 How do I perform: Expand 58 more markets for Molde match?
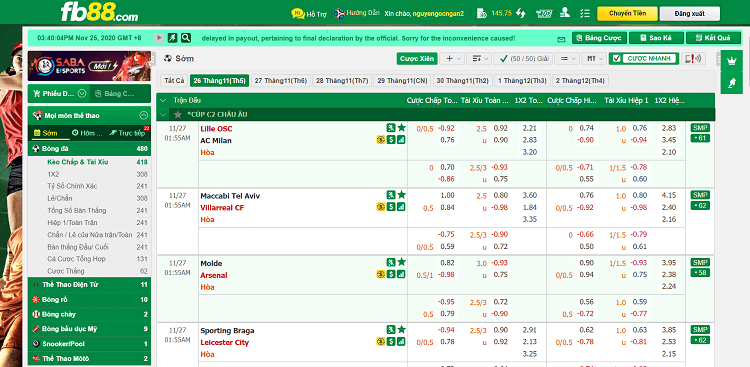pyautogui.click(x=700, y=273)
